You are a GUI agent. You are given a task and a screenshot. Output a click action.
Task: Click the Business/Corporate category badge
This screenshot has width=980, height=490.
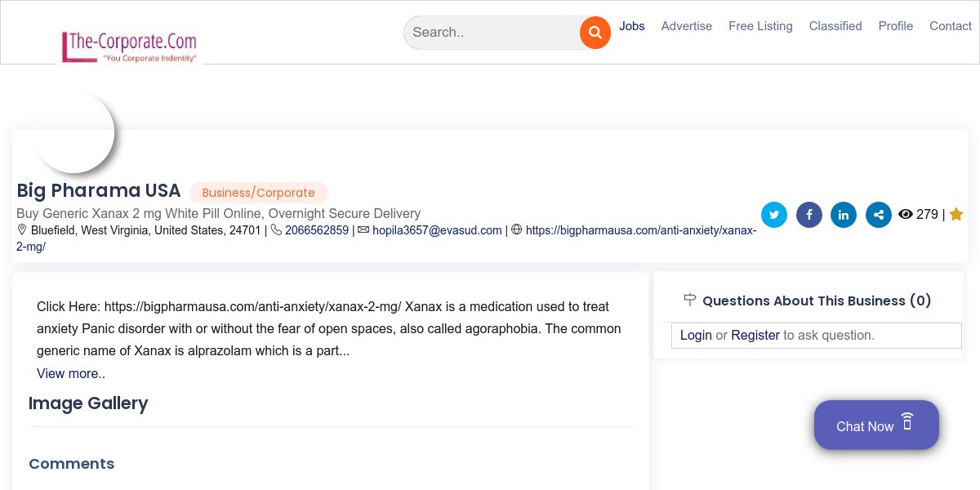tap(259, 193)
